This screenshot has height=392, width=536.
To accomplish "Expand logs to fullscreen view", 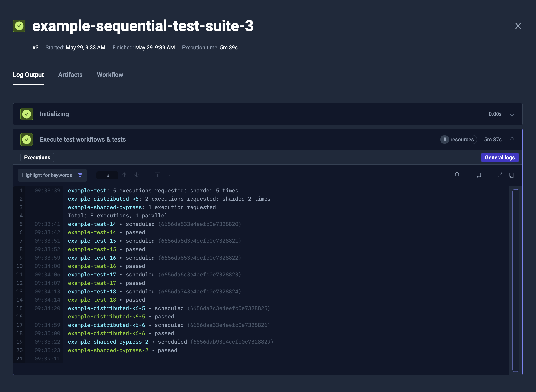I will point(500,175).
